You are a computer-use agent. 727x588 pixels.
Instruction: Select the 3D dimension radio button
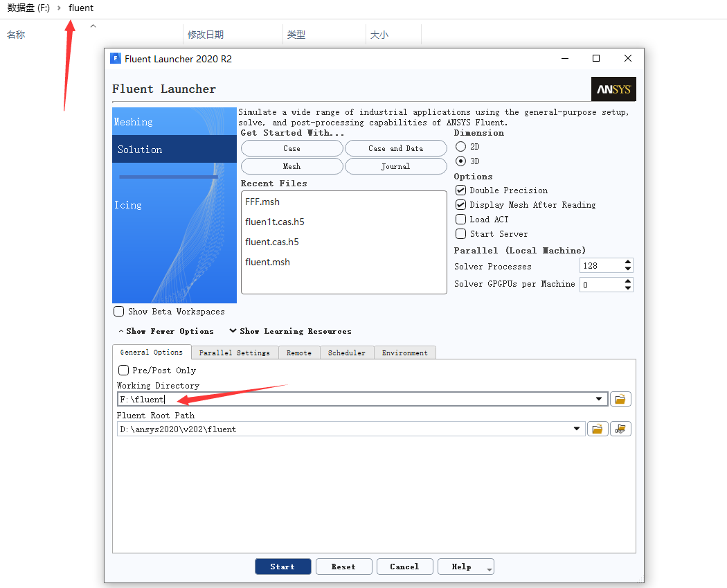[460, 161]
